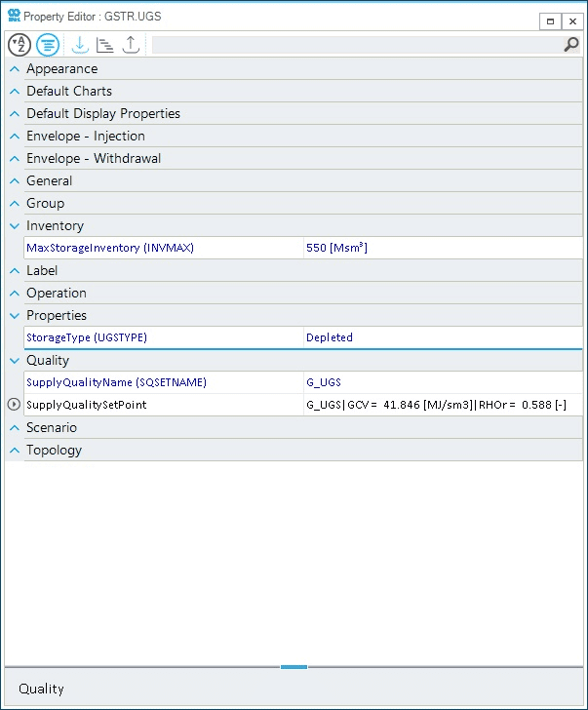
Task: Expand the General category chevron
Action: [x=15, y=180]
